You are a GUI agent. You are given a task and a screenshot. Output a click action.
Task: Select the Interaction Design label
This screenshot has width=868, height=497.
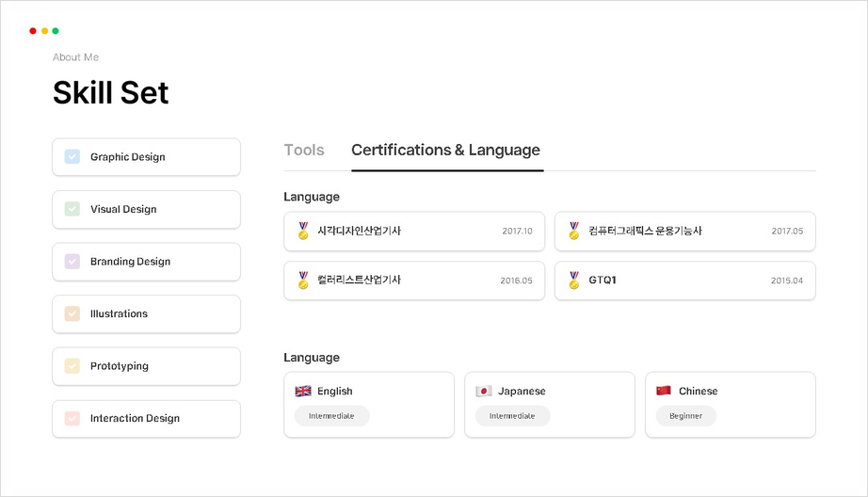click(135, 419)
